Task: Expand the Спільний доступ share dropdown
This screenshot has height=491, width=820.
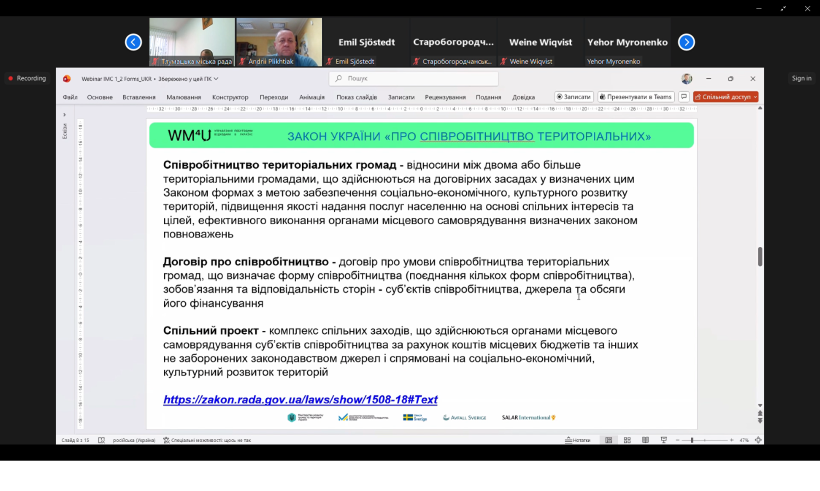Action: (754, 97)
